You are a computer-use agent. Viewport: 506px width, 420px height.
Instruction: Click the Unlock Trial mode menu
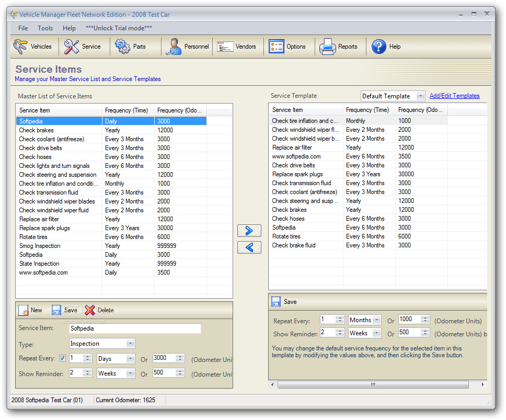point(119,28)
